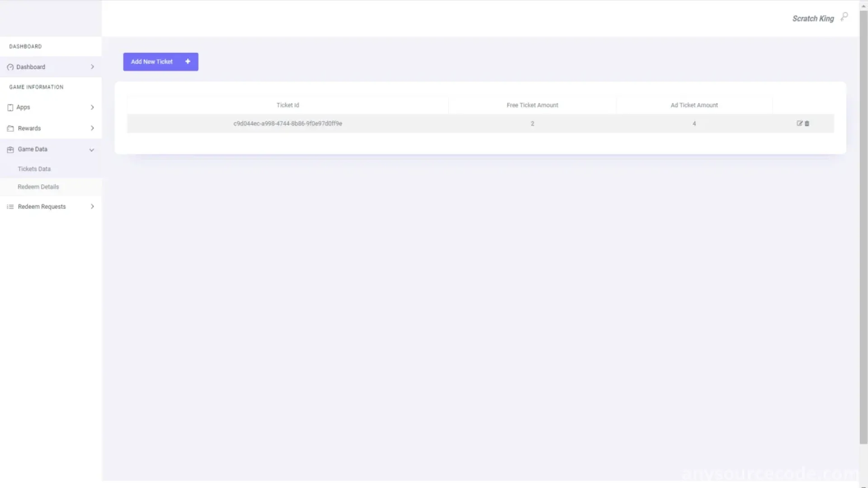
Task: Open the Redeem Details submenu item
Action: pos(38,187)
